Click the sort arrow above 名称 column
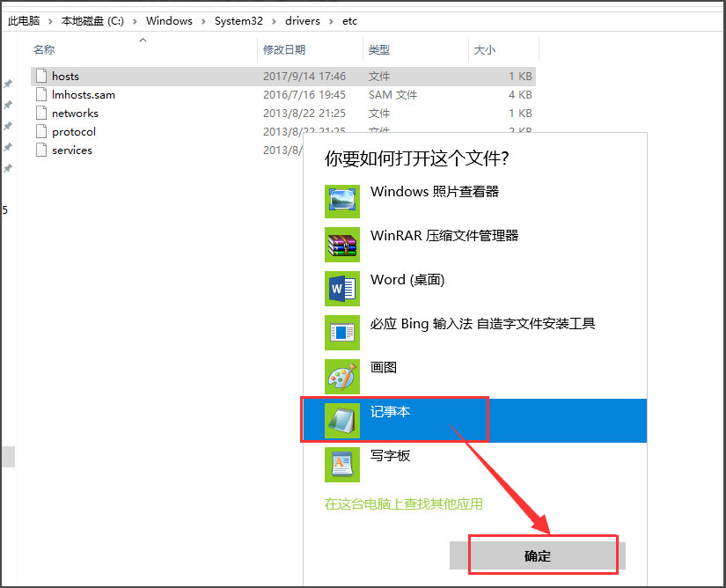726x588 pixels. pos(142,39)
